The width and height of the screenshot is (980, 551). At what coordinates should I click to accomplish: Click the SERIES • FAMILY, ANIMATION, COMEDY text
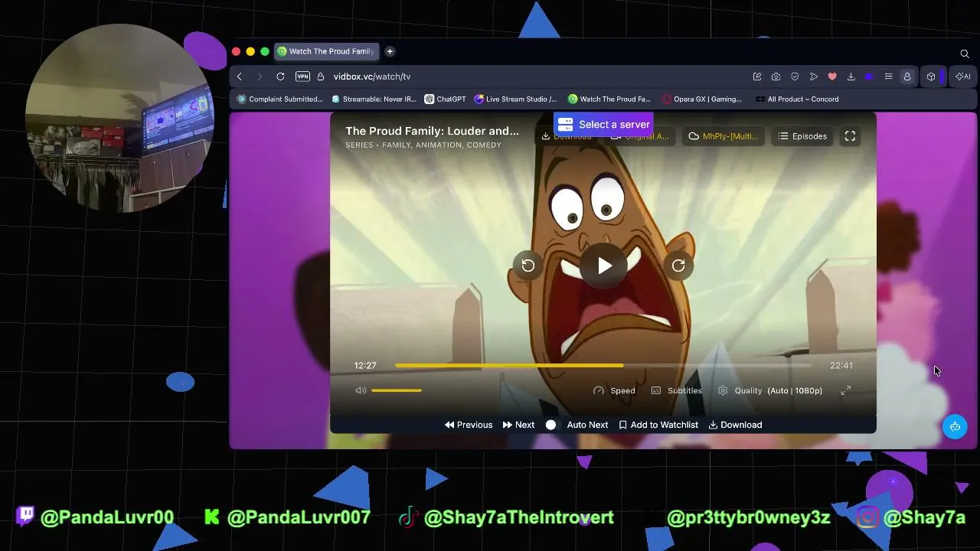point(423,145)
